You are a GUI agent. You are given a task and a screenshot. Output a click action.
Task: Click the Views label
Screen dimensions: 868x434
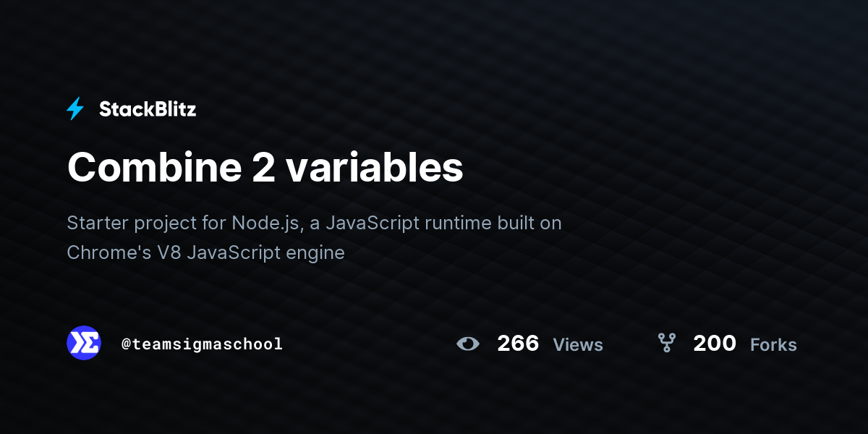pos(578,345)
